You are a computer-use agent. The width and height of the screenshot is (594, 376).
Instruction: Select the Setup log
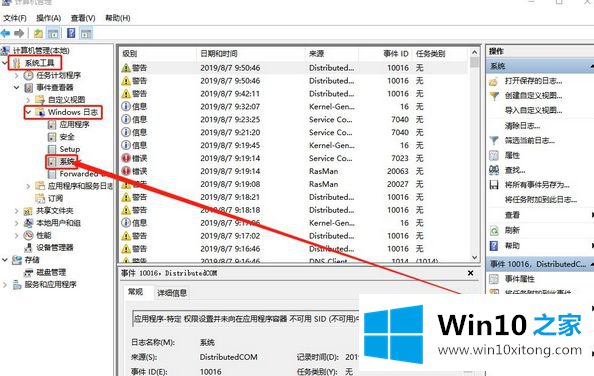click(x=70, y=149)
